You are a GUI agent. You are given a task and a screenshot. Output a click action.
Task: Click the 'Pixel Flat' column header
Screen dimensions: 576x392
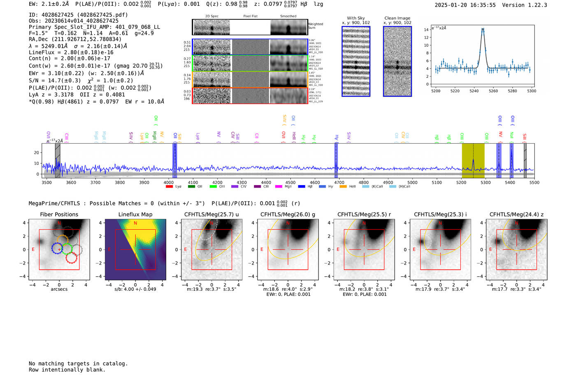click(x=250, y=16)
